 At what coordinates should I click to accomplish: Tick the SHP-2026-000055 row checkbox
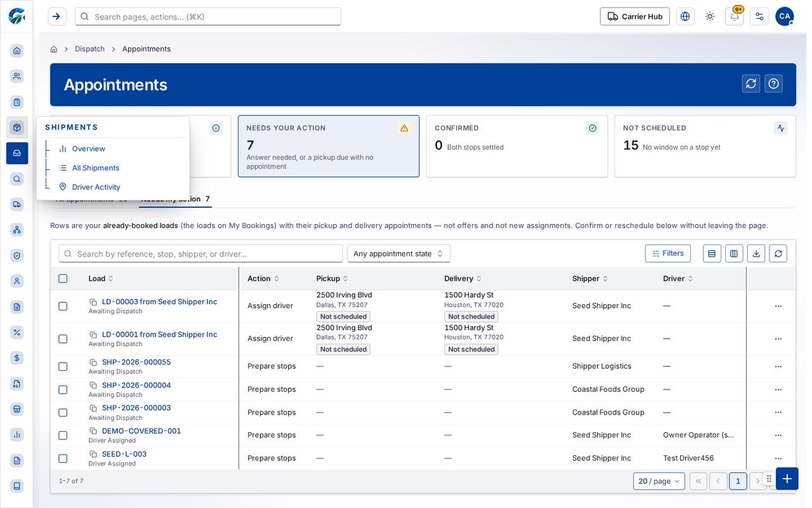click(63, 366)
